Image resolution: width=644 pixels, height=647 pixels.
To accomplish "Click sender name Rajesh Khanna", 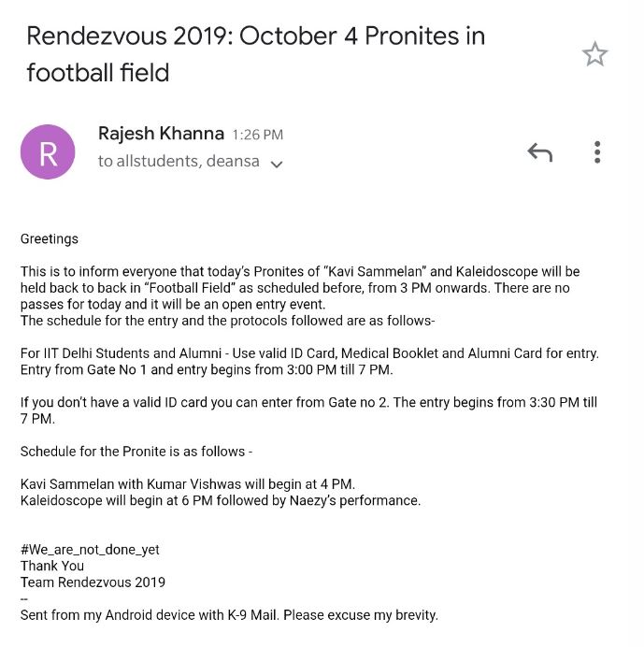I will coord(161,134).
